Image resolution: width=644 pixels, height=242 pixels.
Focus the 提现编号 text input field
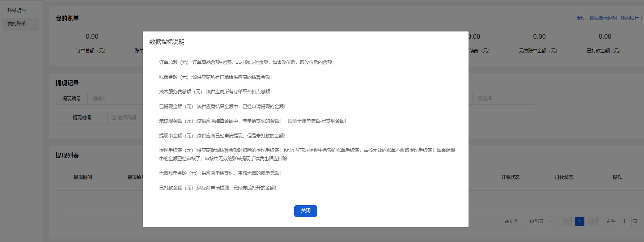coord(116,99)
